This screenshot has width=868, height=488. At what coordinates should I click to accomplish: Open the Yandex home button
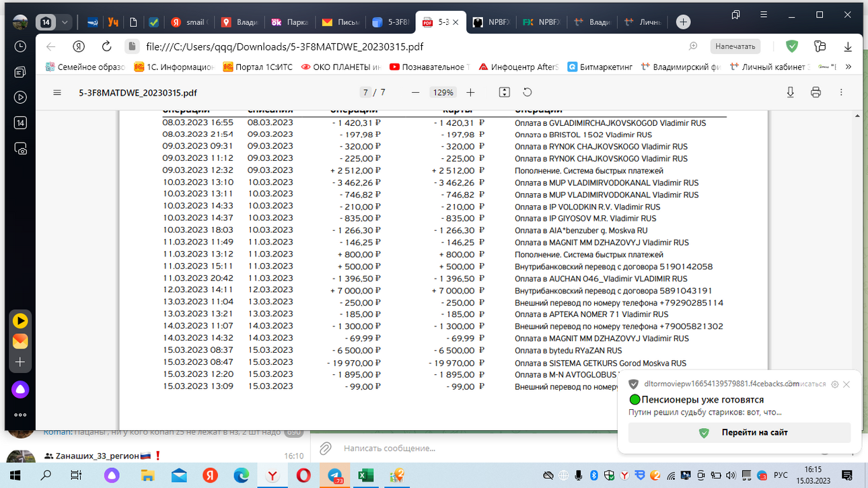coord(79,46)
